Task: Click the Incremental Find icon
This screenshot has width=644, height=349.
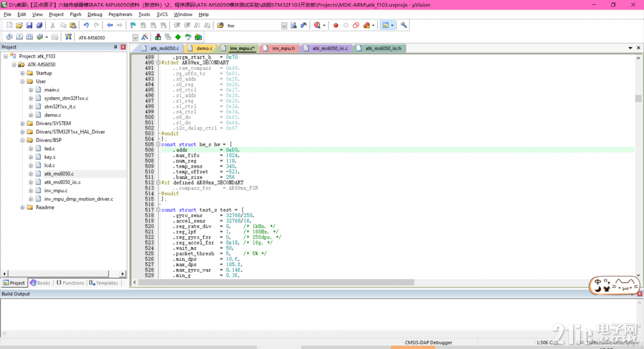Action: click(304, 26)
